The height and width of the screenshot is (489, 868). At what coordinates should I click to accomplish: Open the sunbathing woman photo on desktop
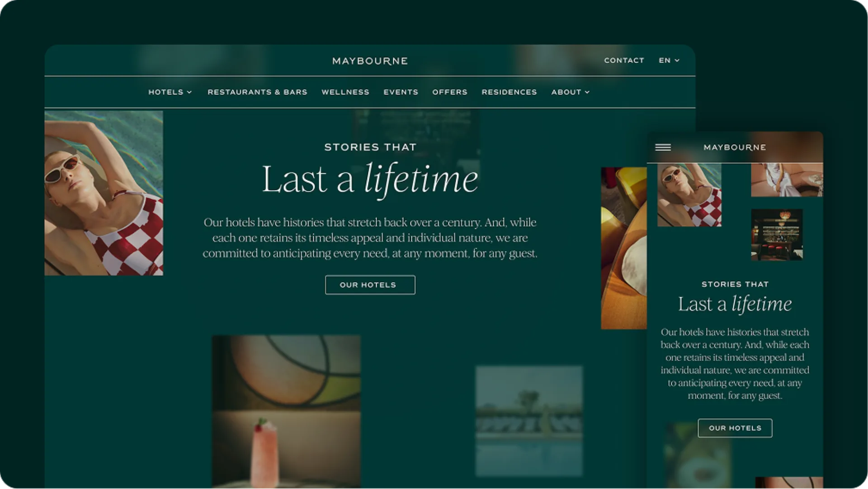[104, 193]
